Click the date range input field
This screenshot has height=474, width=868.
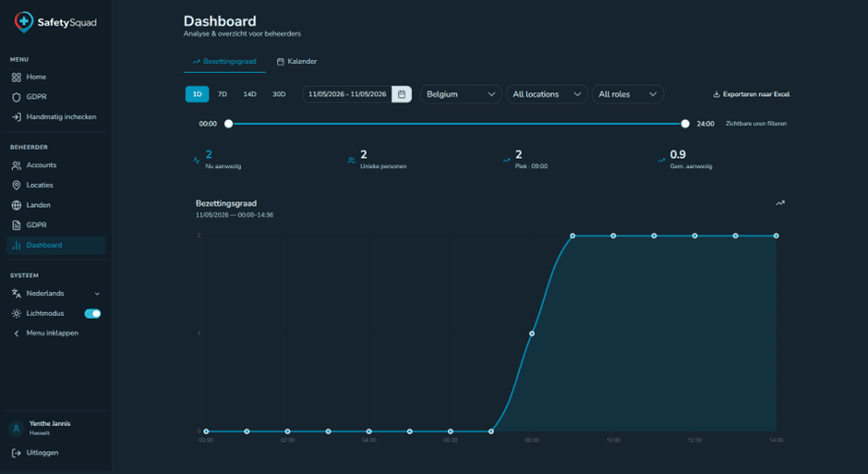click(347, 94)
